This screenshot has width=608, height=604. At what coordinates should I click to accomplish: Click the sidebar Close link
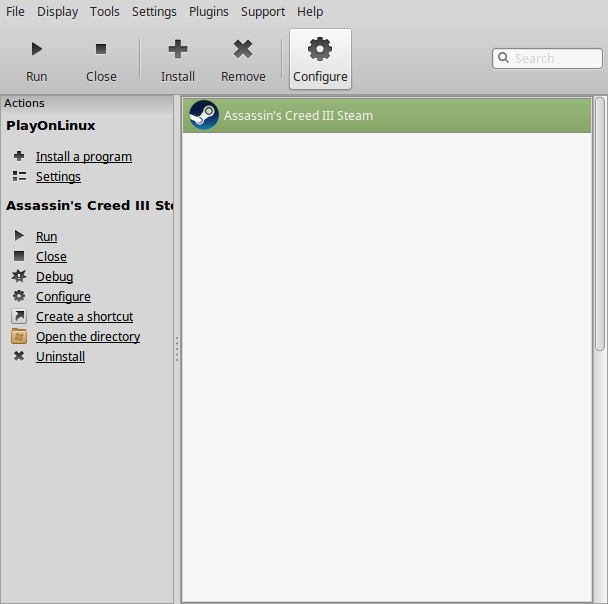[51, 257]
